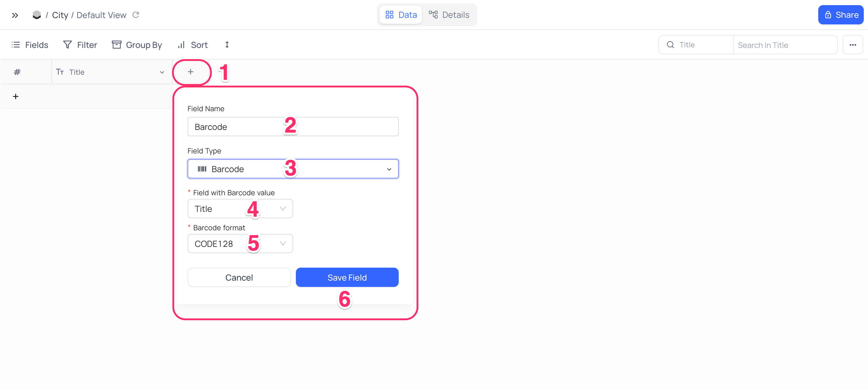This screenshot has width=868, height=390.
Task: Click the base logo icon in breadcrumb
Action: pos(37,15)
